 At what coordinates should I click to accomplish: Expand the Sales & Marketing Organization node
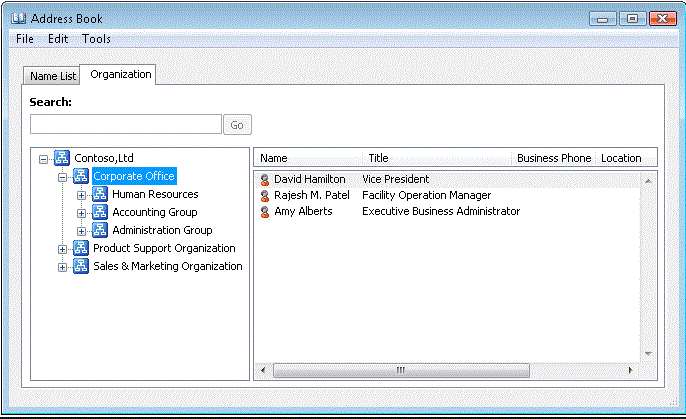pyautogui.click(x=63, y=267)
